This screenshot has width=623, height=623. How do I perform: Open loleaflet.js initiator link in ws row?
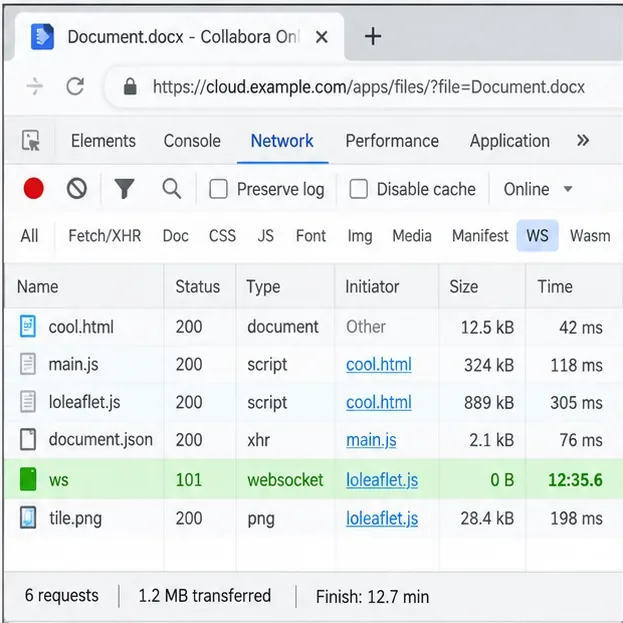pyautogui.click(x=382, y=480)
